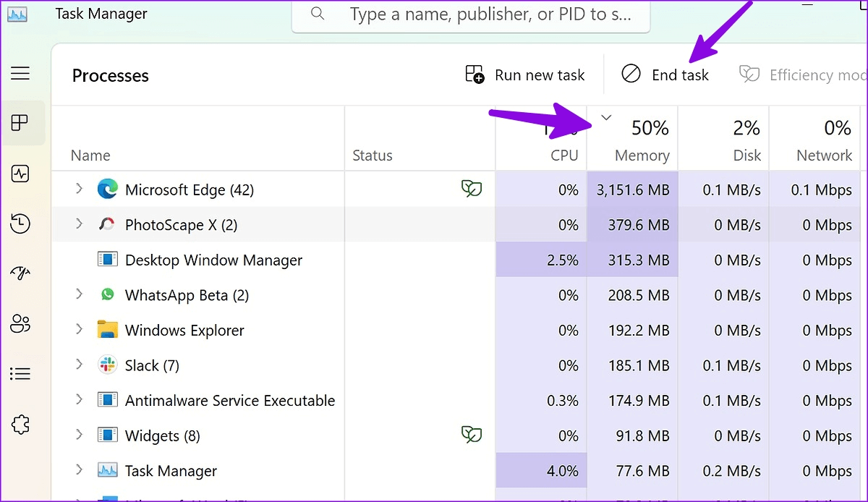Expand PhotoScape X process group
The height and width of the screenshot is (502, 868).
pyautogui.click(x=80, y=224)
